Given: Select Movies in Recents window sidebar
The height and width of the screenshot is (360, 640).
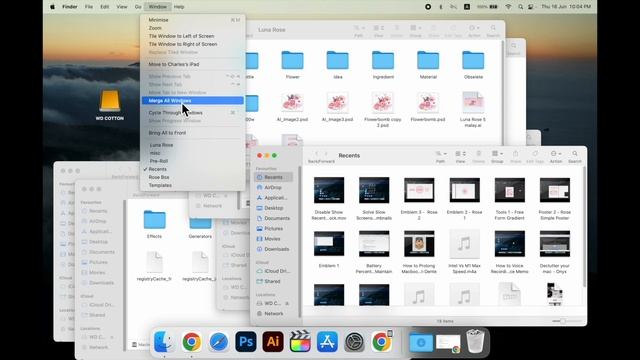Looking at the screenshot, I should coord(273,239).
